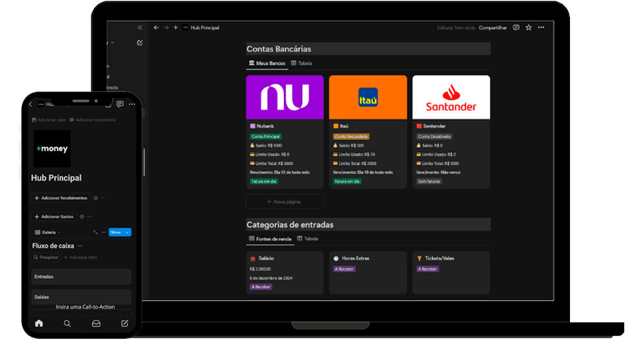
Task: Open gear settings beside Adicionar Gastos
Action: click(x=82, y=217)
